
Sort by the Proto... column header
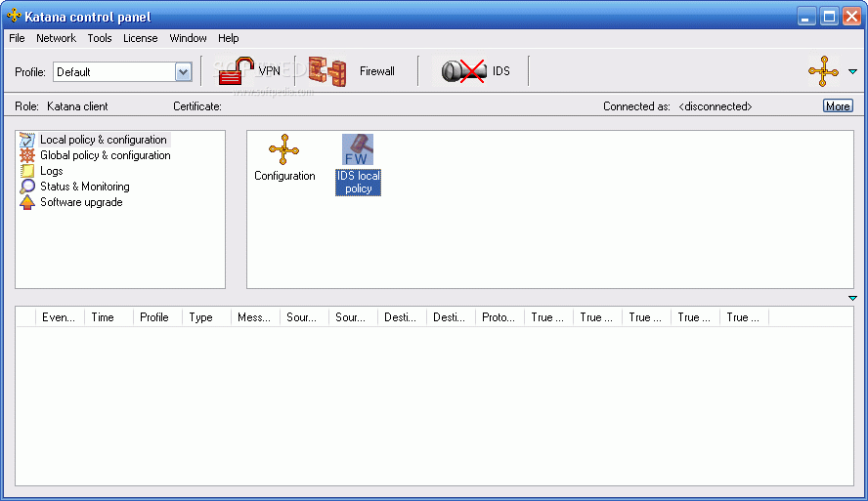[499, 317]
